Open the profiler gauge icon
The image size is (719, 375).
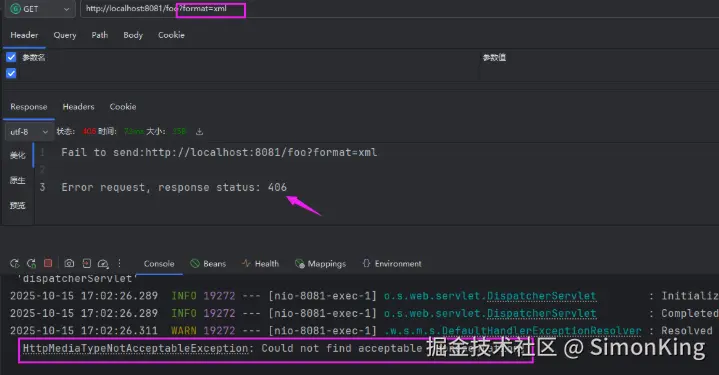[x=103, y=264]
